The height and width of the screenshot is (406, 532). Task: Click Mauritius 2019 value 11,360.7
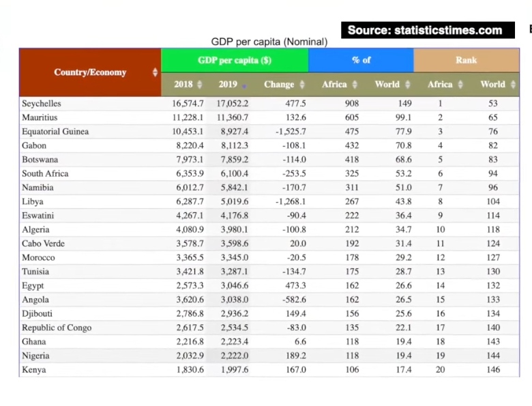(233, 117)
